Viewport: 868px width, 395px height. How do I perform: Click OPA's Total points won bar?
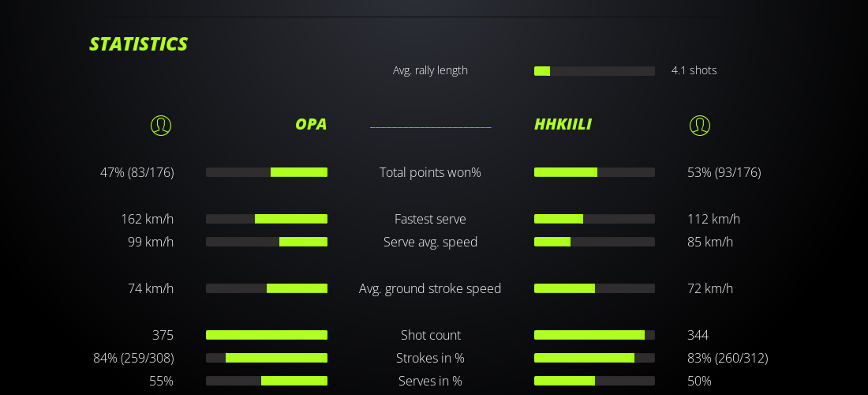(x=267, y=172)
